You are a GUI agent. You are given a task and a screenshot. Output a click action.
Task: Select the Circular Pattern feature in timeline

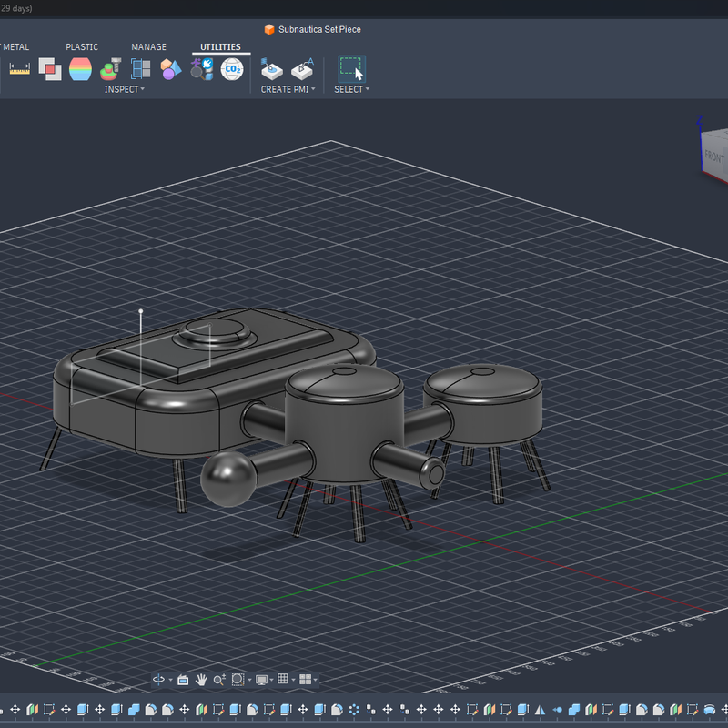click(x=354, y=710)
